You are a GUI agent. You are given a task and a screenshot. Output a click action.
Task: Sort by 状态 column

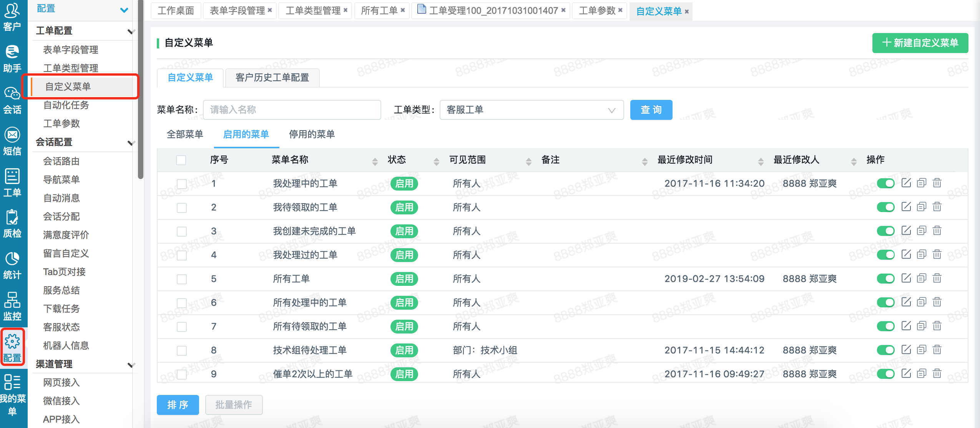point(436,161)
